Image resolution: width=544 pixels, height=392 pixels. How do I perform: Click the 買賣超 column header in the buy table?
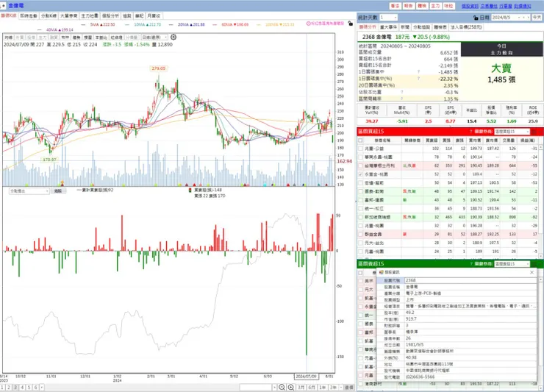point(432,140)
